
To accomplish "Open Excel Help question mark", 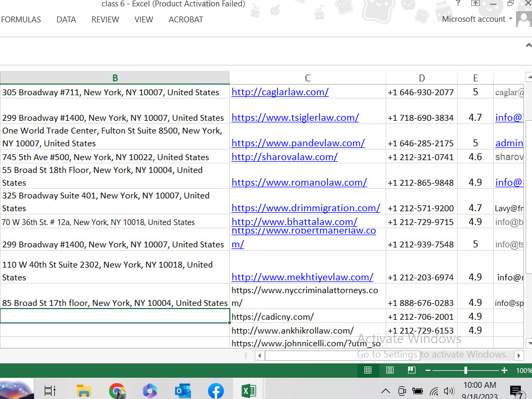I will (458, 3).
